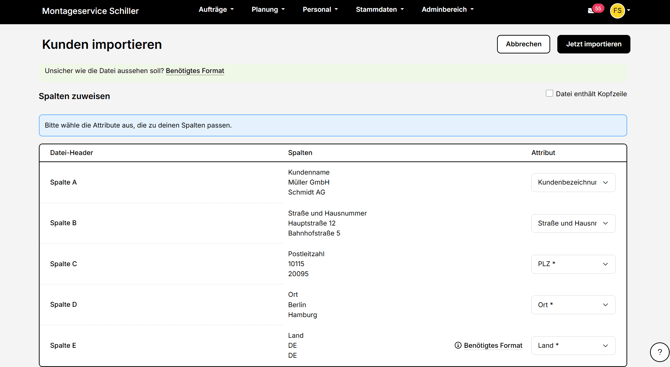Screen dimensions: 670x367
Task: Open the notifications inbox icon
Action: click(591, 11)
